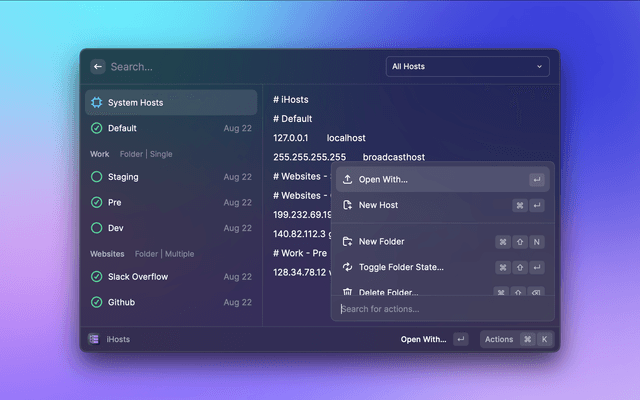640x400 pixels.
Task: Click the All Hosts chevron arrow
Action: pyautogui.click(x=540, y=67)
